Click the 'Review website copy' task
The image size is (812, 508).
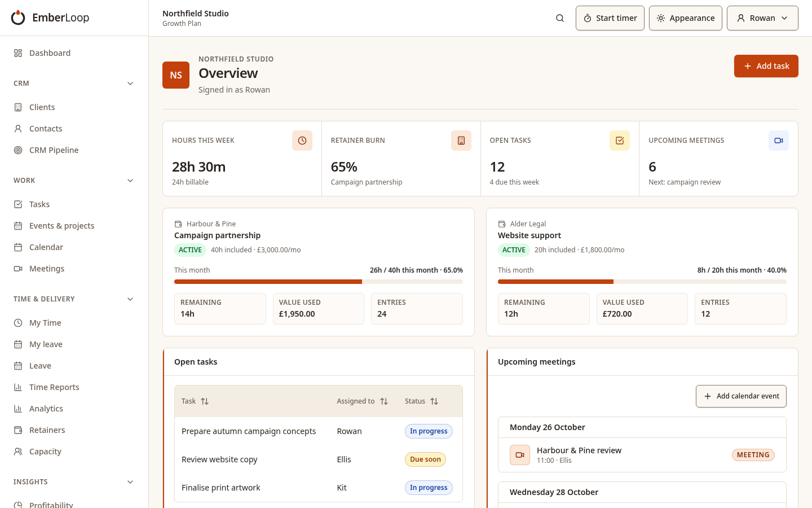(219, 459)
